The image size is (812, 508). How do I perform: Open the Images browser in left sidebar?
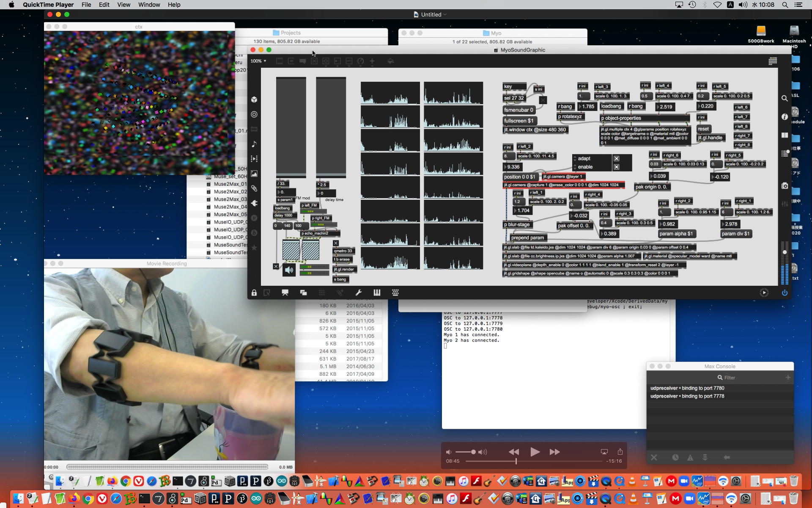[x=254, y=174]
